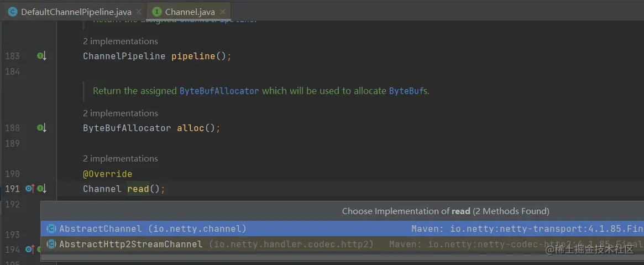Close the DefaultChannelPipeline.java tab
This screenshot has height=265, width=644.
pos(139,12)
